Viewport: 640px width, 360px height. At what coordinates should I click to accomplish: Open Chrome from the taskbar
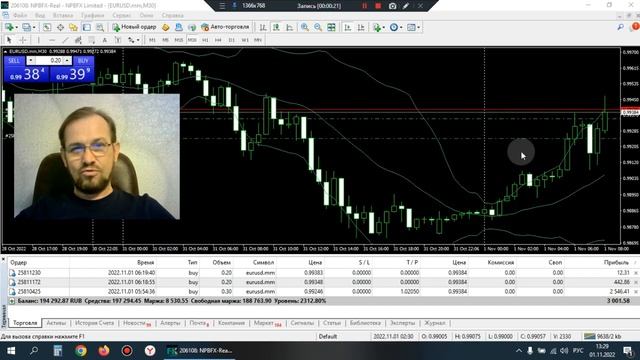pyautogui.click(x=81, y=350)
